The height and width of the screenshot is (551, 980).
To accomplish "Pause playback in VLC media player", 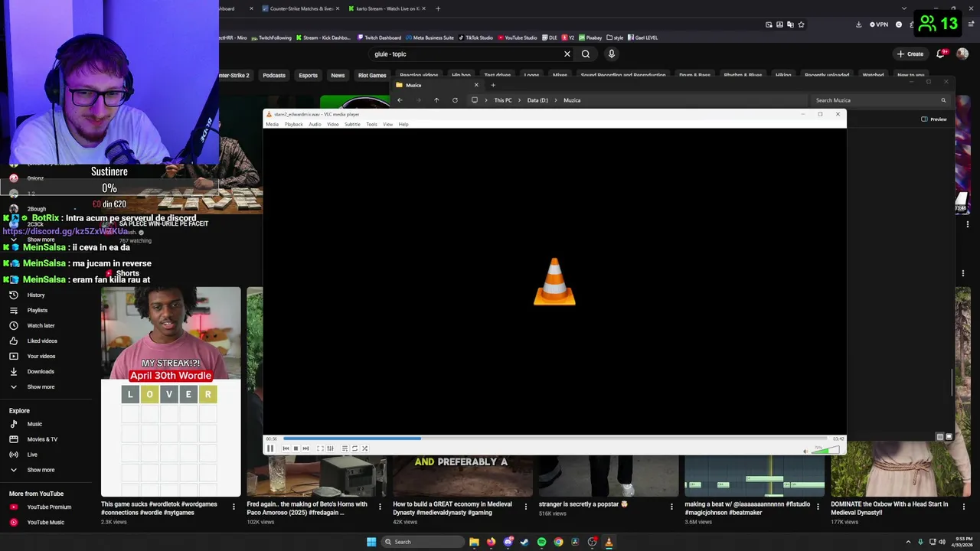I will (x=269, y=448).
